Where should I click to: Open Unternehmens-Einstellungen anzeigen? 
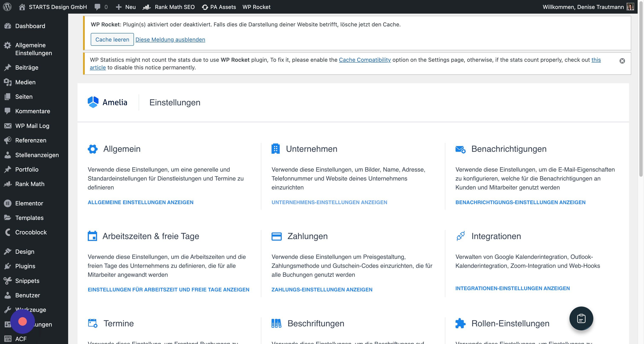click(x=329, y=202)
